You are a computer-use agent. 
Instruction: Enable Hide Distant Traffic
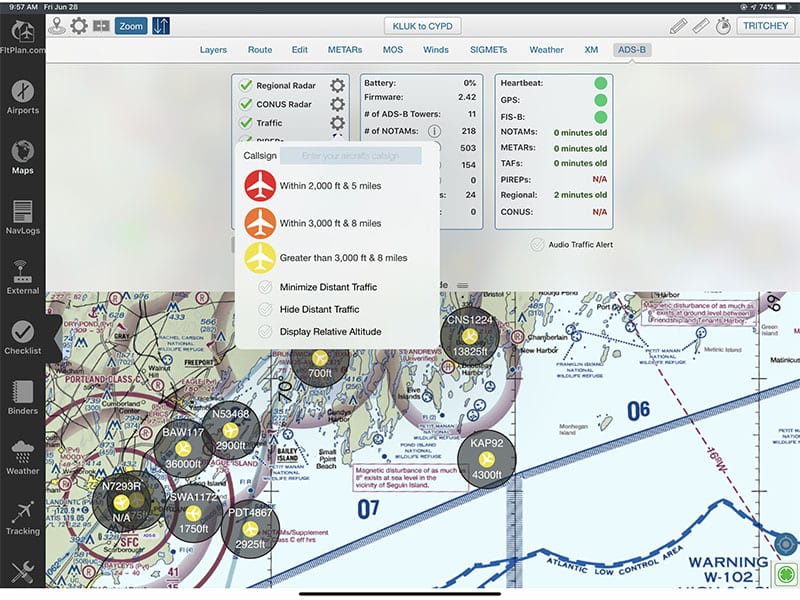tap(265, 309)
